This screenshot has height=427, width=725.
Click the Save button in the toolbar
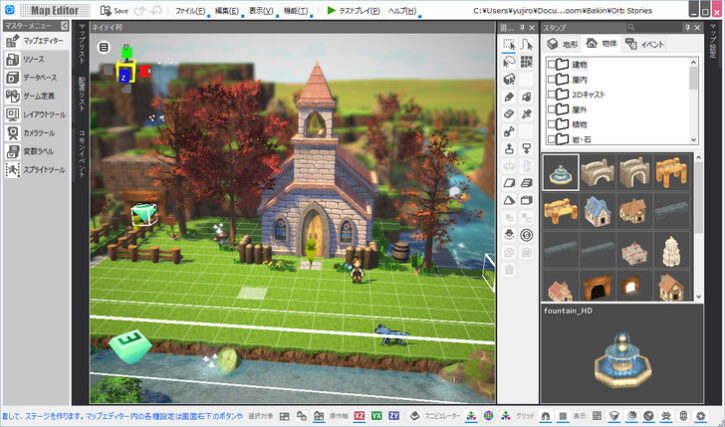[113, 10]
